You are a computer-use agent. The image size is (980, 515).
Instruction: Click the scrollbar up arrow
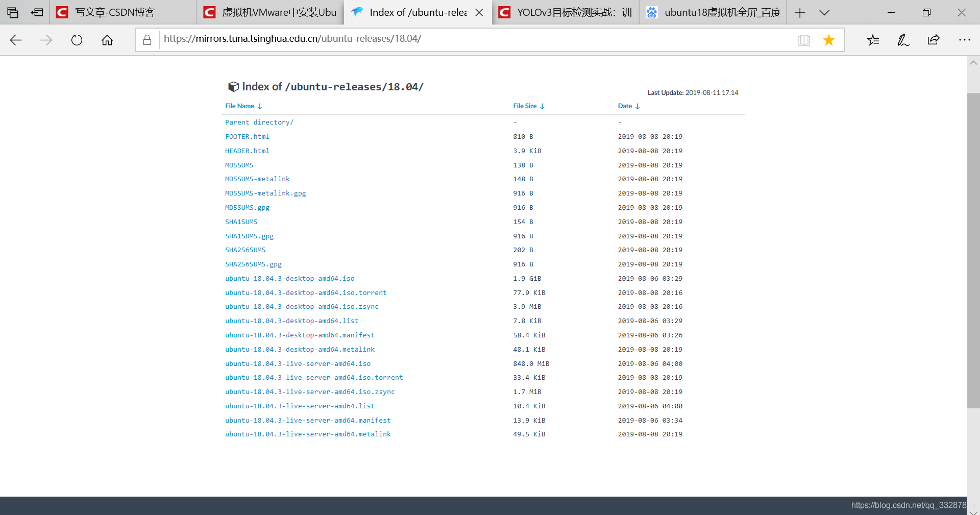click(973, 62)
